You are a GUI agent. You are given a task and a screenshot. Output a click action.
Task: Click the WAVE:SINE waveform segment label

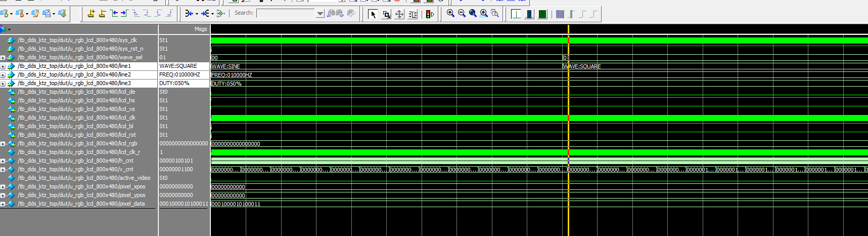pos(225,66)
